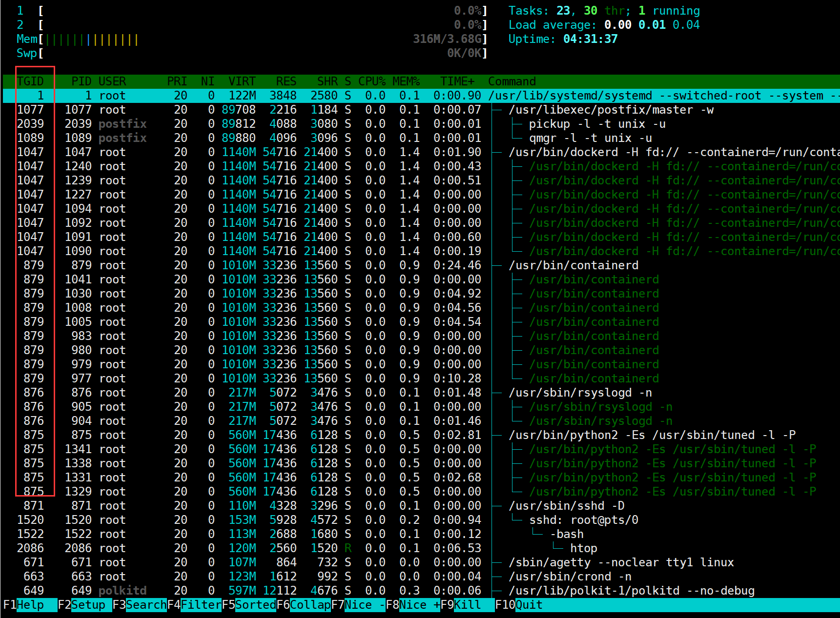Select the sshd: root@pts/0 process
840x618 pixels.
[421, 520]
